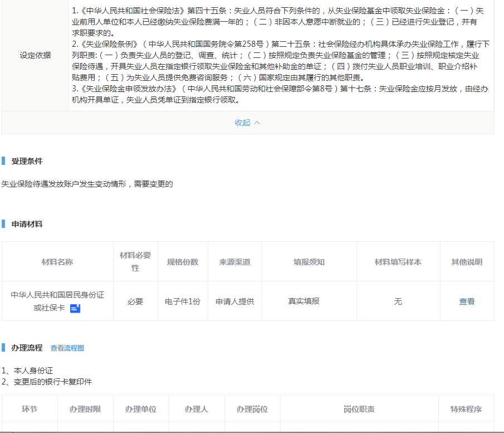
Task: Click the 来源渠道 column header
Action: click(234, 262)
